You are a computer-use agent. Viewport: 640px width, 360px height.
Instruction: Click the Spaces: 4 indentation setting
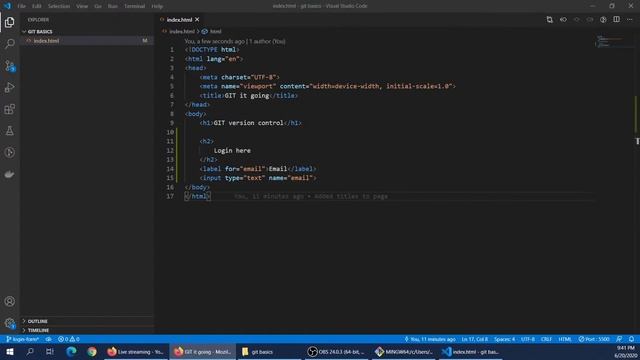[x=504, y=339]
